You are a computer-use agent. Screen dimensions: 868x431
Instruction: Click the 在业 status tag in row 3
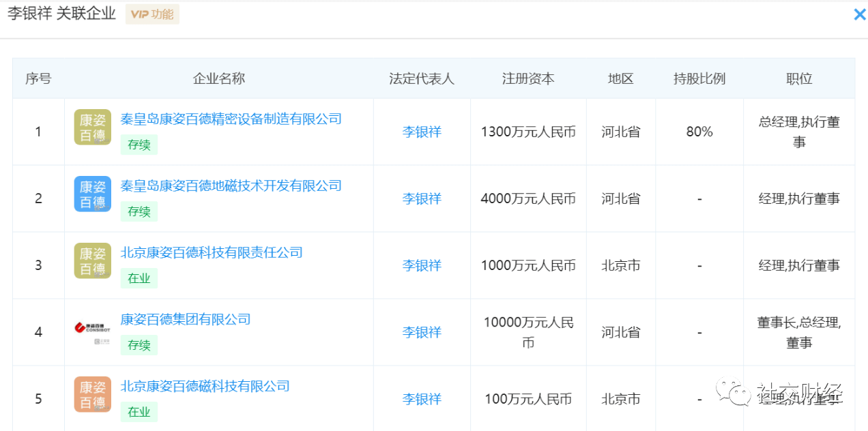(139, 279)
